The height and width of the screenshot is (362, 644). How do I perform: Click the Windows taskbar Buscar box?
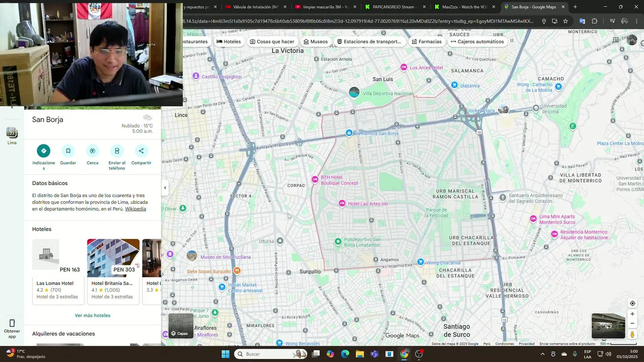point(271,354)
